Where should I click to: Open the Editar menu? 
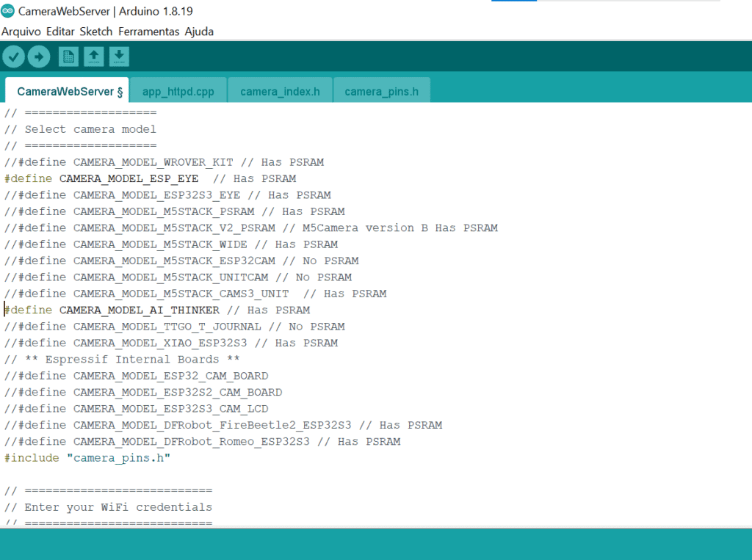pos(60,32)
